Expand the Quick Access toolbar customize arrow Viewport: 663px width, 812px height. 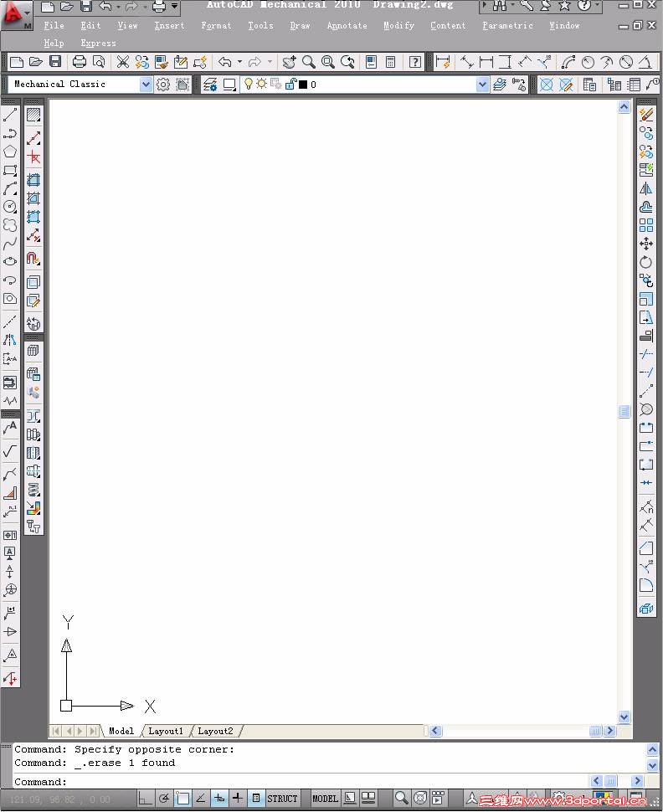[x=175, y=6]
